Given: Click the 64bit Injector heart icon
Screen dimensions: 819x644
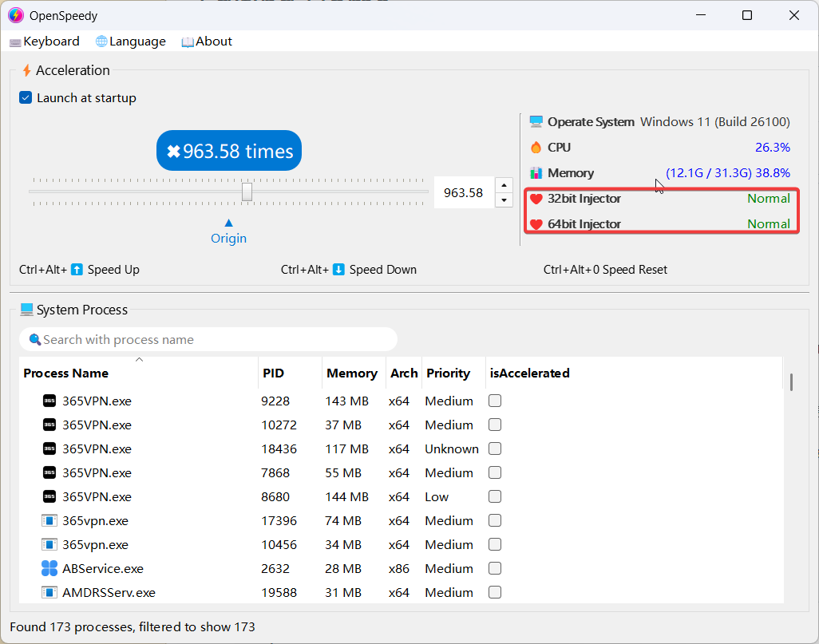Looking at the screenshot, I should (x=536, y=224).
